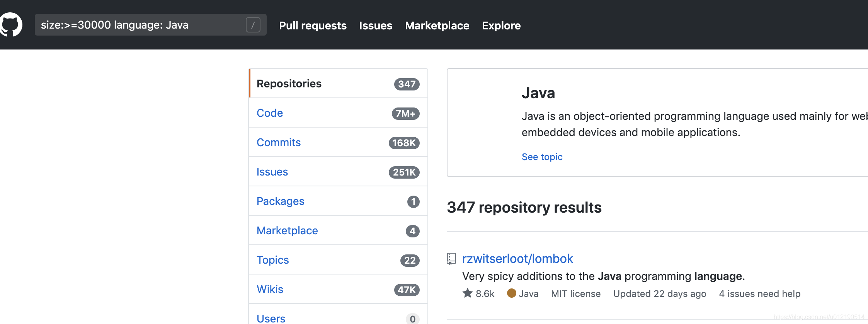
Task: Click the Java language label under lombok
Action: [x=528, y=293]
